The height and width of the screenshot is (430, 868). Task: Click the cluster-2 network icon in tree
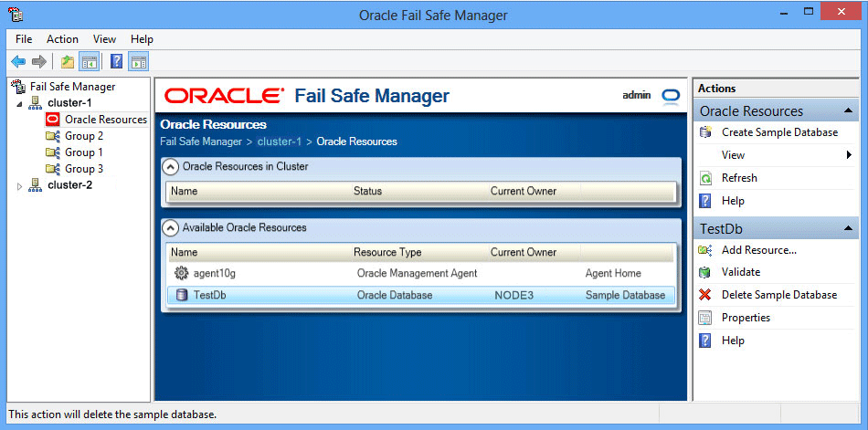[36, 185]
